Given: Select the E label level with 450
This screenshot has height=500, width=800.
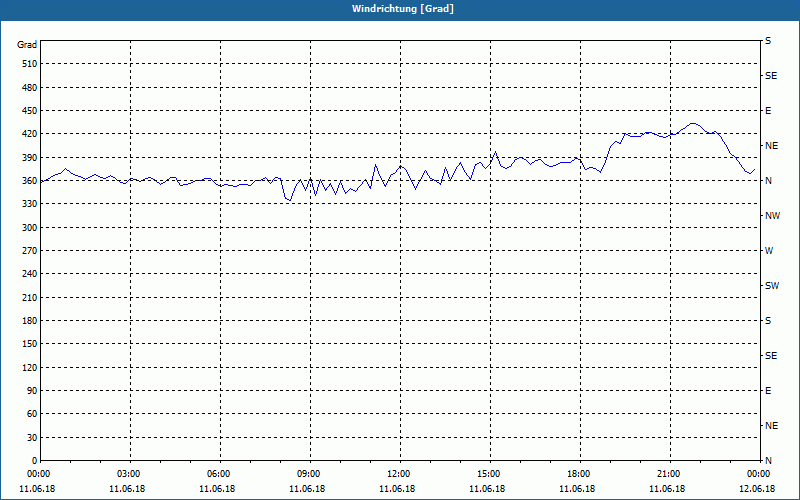Looking at the screenshot, I should (x=768, y=111).
